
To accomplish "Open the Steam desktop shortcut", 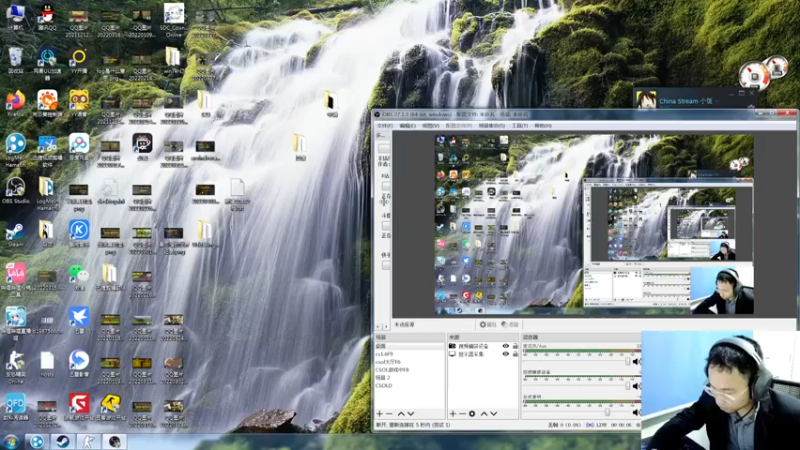I will (x=15, y=233).
